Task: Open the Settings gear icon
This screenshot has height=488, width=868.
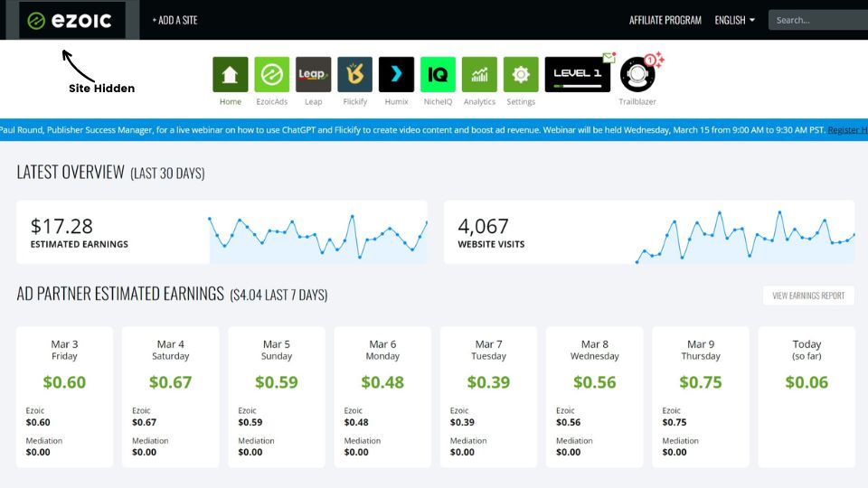Action: 521,74
